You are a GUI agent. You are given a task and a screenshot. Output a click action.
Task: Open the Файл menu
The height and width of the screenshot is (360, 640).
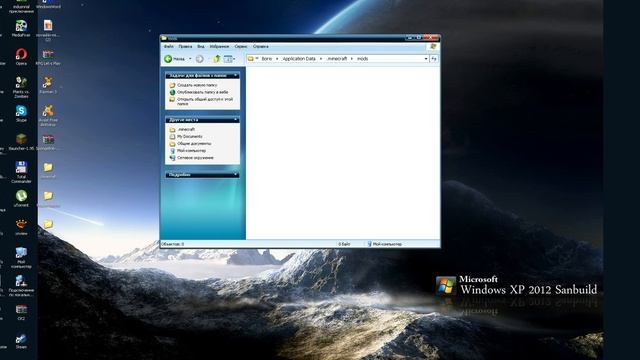click(169, 47)
